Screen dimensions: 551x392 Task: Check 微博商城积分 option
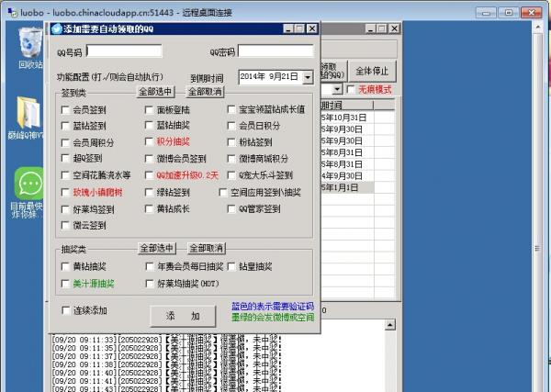point(231,159)
